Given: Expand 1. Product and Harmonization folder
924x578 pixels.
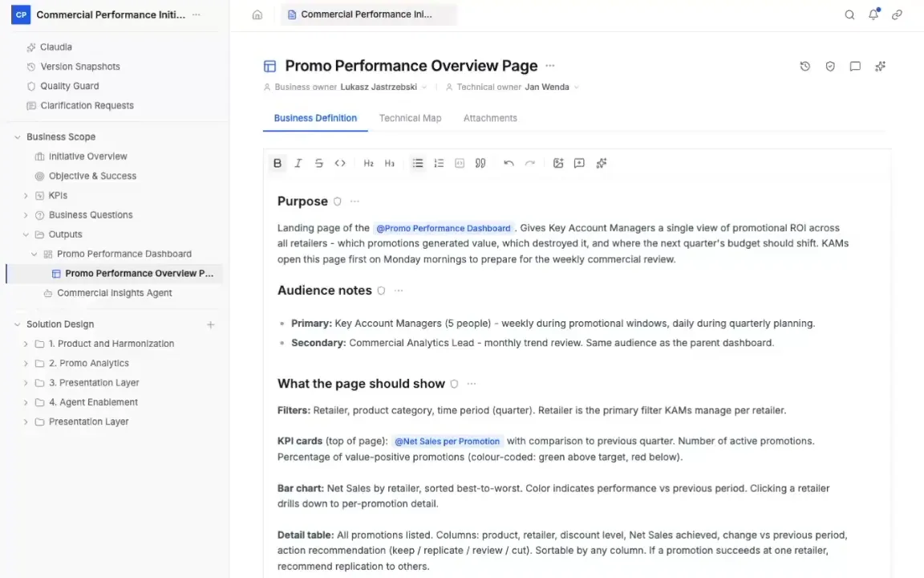Looking at the screenshot, I should pyautogui.click(x=26, y=344).
